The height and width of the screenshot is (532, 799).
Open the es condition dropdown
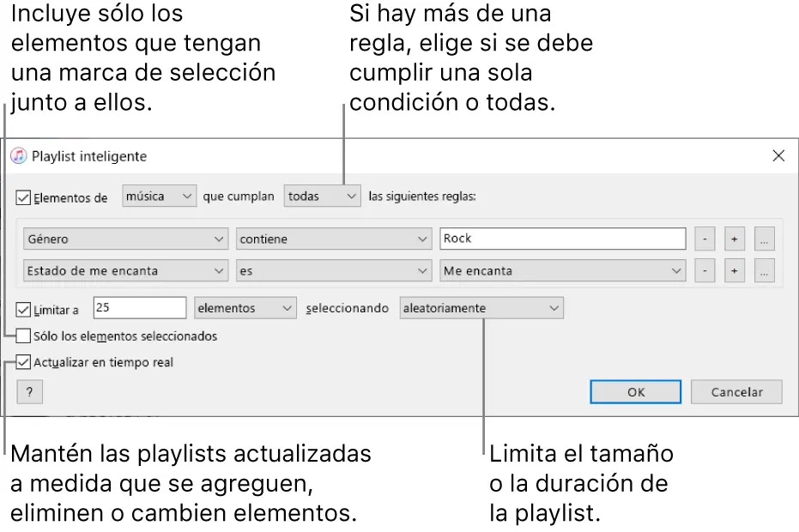334,270
